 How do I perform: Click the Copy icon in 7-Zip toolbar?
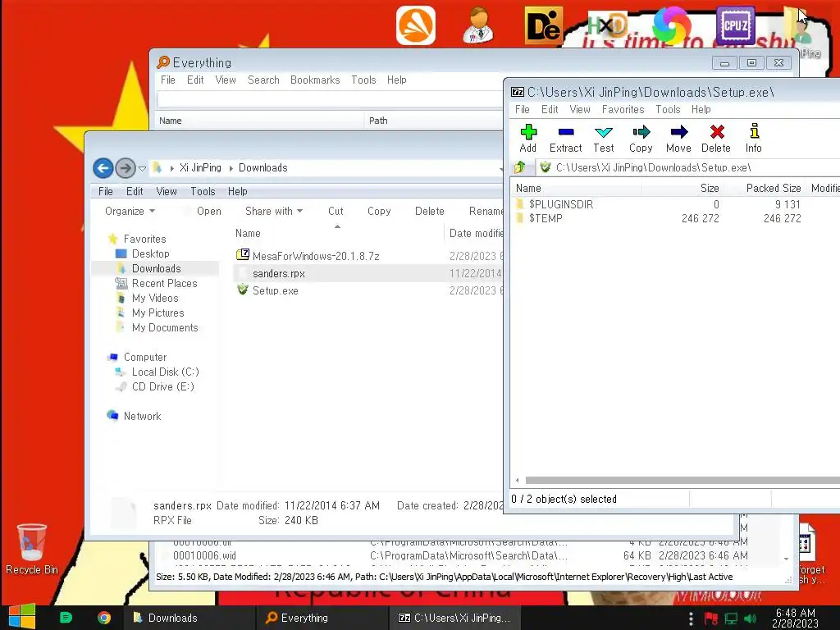pyautogui.click(x=641, y=132)
